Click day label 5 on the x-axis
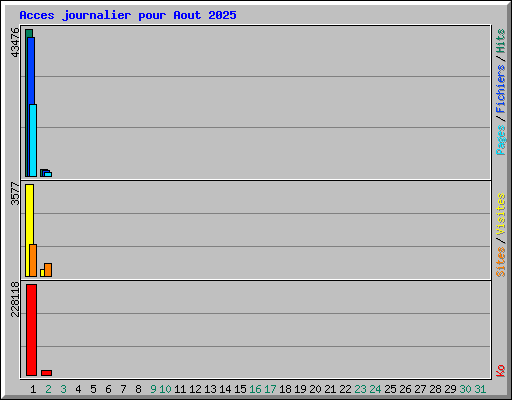512x400 pixels. tap(93, 389)
